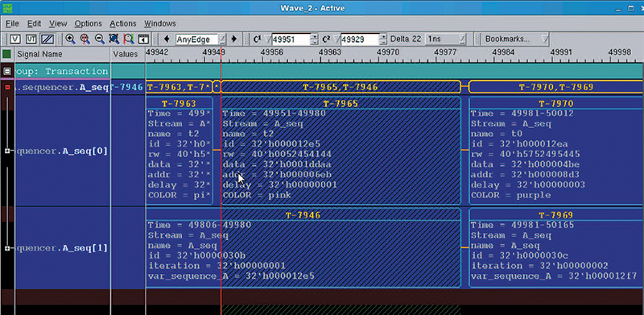Collapse the Group: Transaction row

(x=7, y=71)
